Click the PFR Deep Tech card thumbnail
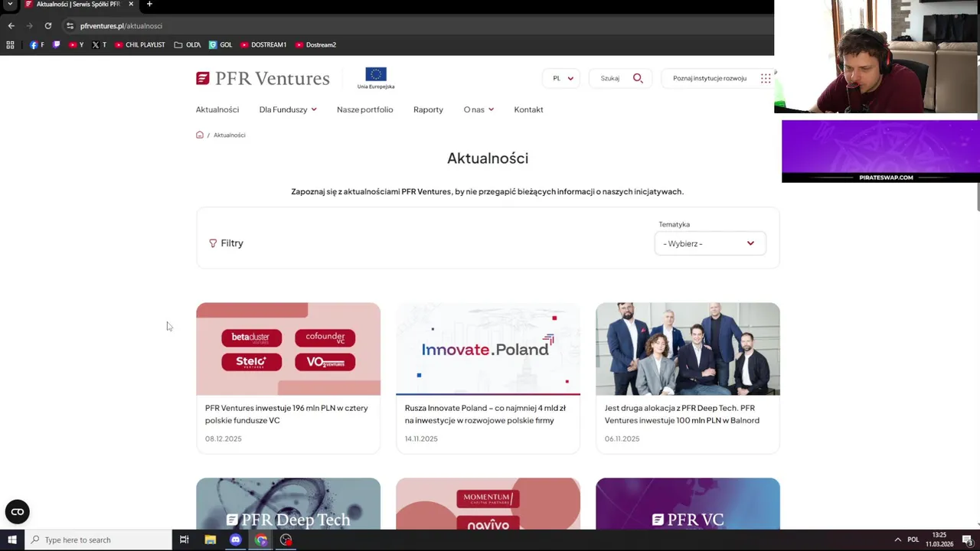 (x=288, y=504)
